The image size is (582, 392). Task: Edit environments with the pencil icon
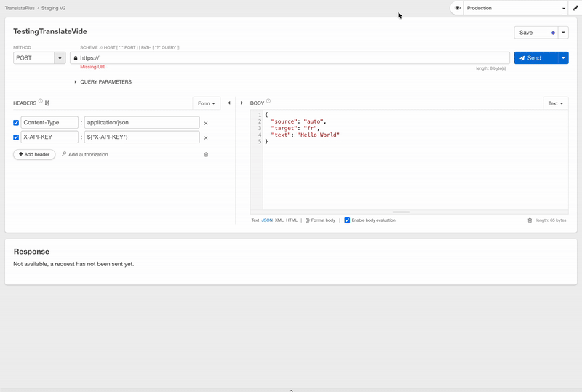tap(575, 8)
